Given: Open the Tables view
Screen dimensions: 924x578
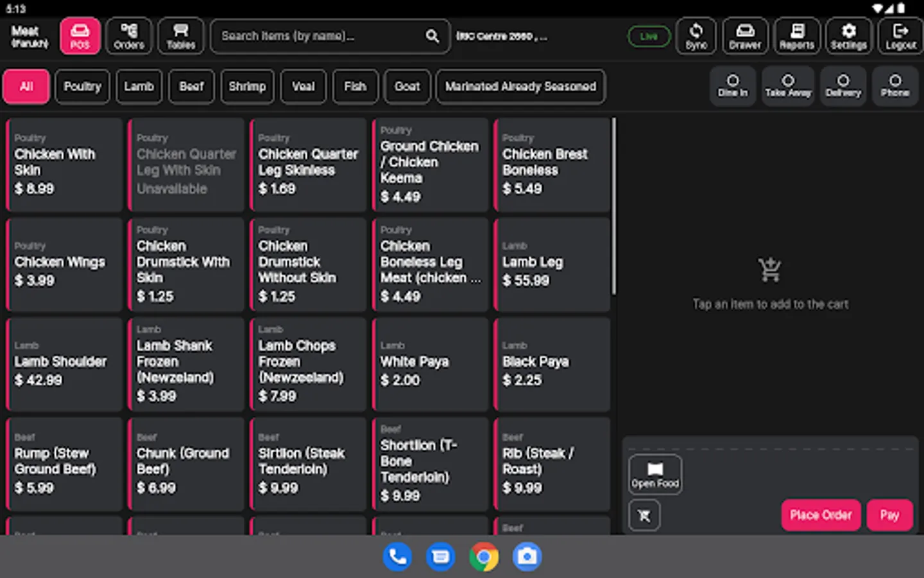Looking at the screenshot, I should coord(181,36).
